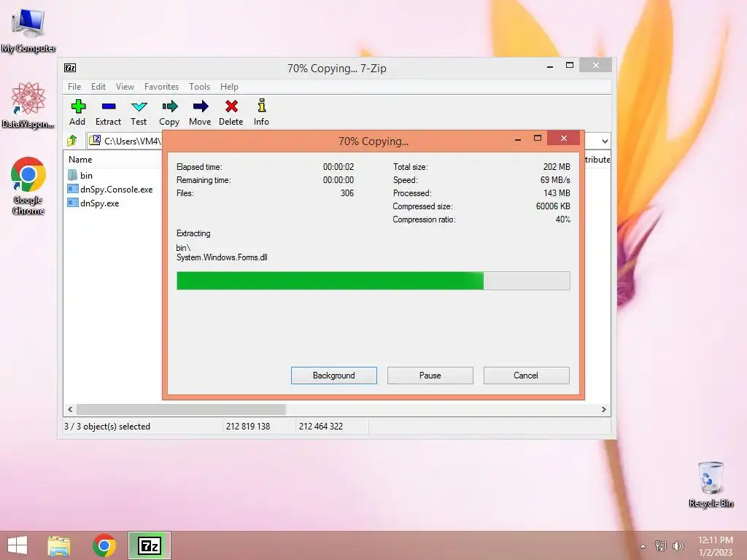Click the Test toolbar icon

[x=139, y=112]
